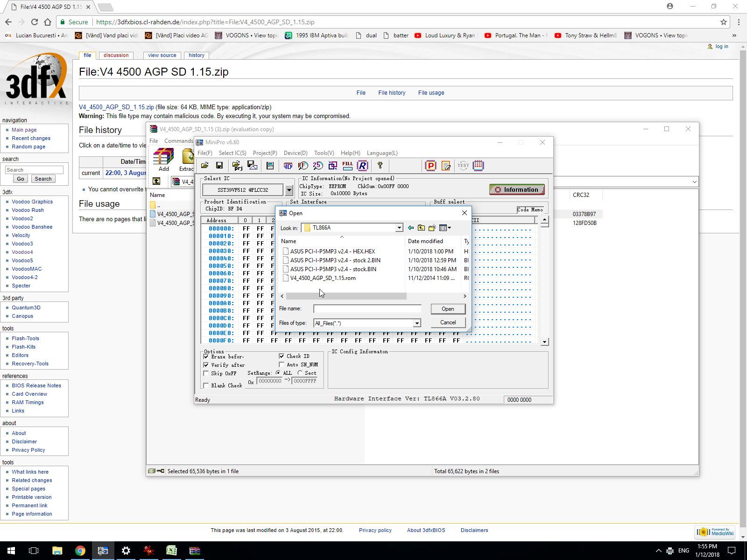This screenshot has width=747, height=560.
Task: Click the red pin detect chip icon
Action: pyautogui.click(x=478, y=166)
